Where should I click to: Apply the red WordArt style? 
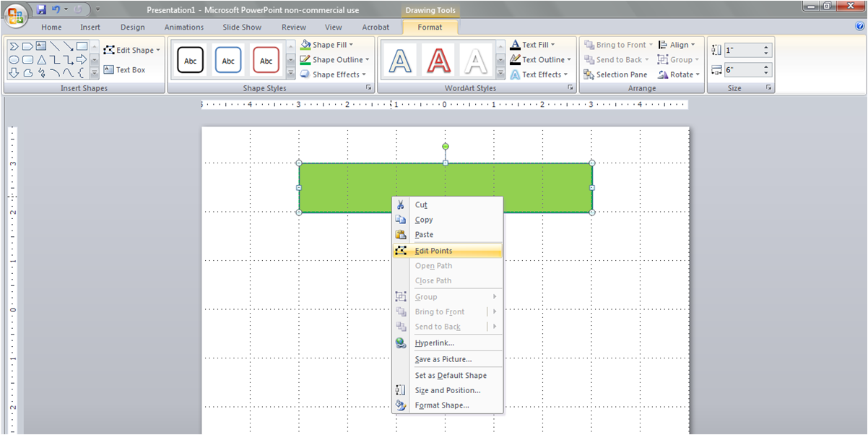[438, 61]
